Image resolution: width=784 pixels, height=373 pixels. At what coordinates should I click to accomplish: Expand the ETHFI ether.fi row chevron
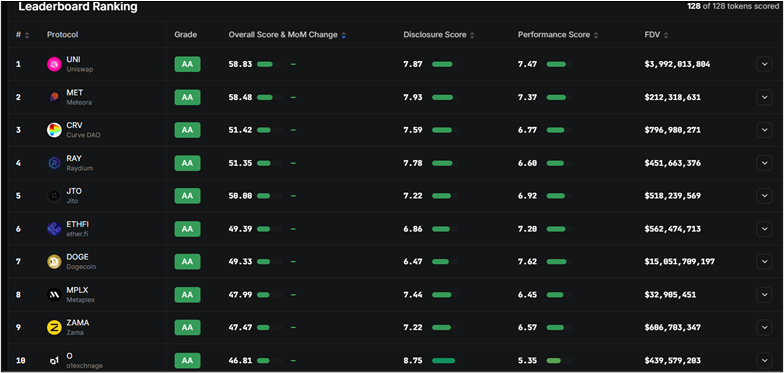(x=764, y=229)
